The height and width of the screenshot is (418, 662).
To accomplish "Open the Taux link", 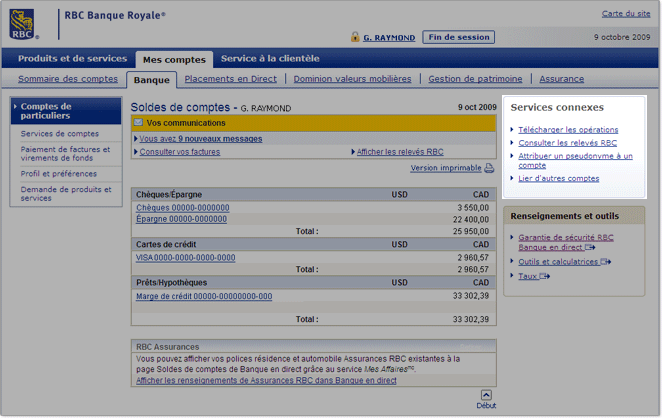I will [528, 276].
